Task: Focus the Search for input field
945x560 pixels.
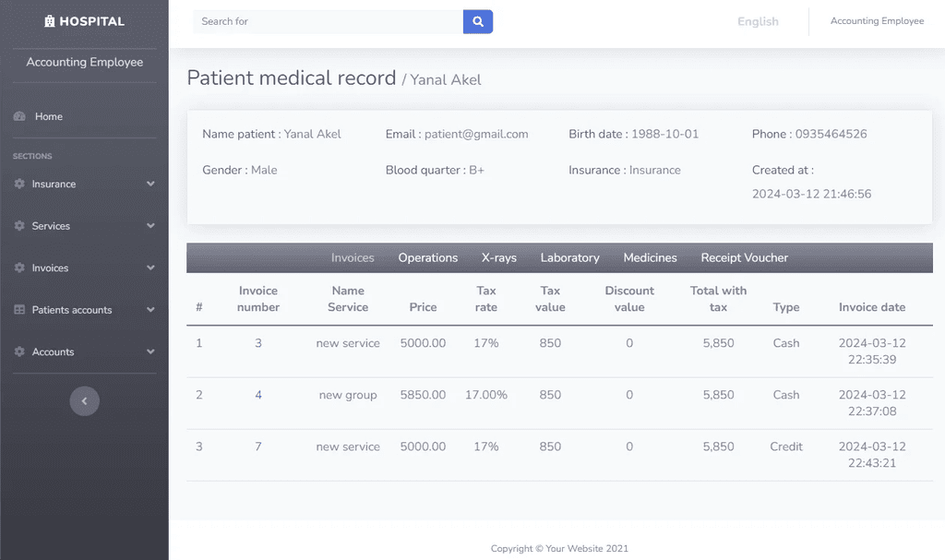Action: coord(328,22)
